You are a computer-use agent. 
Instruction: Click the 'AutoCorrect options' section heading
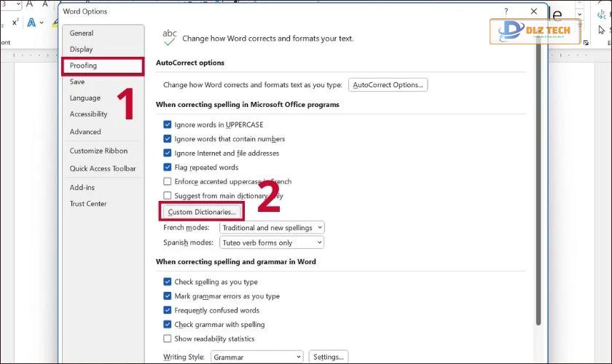point(190,63)
